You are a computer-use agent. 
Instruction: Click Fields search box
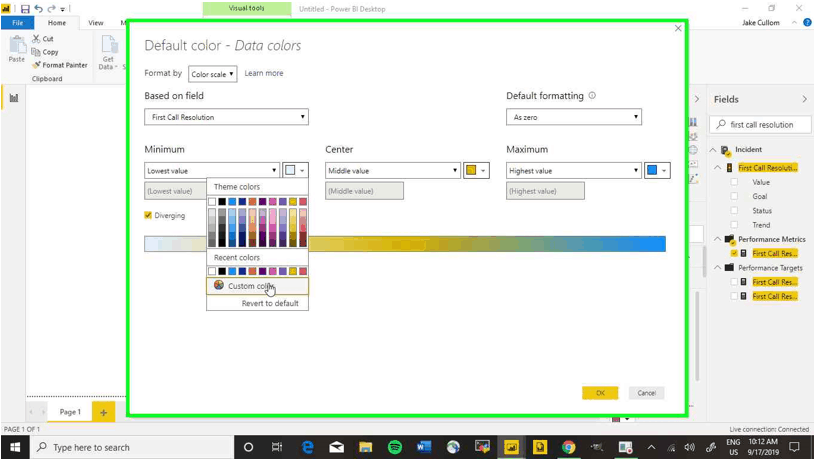pyautogui.click(x=760, y=124)
